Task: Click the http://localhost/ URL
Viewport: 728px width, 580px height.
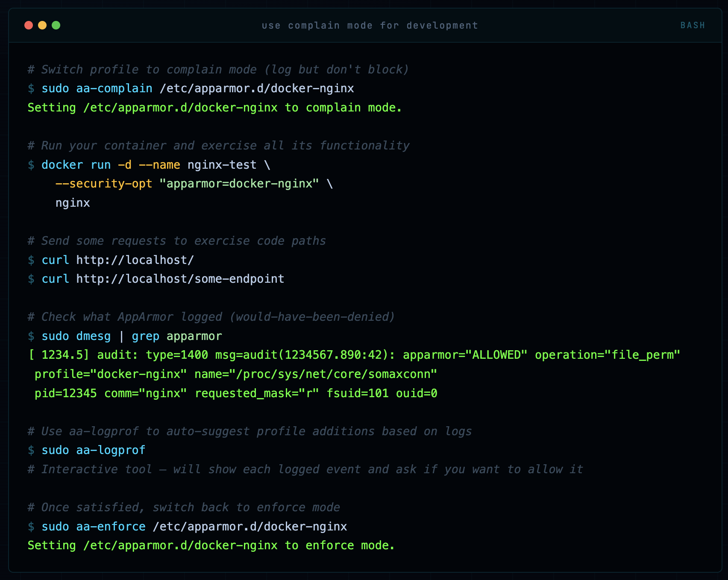Action: [135, 260]
